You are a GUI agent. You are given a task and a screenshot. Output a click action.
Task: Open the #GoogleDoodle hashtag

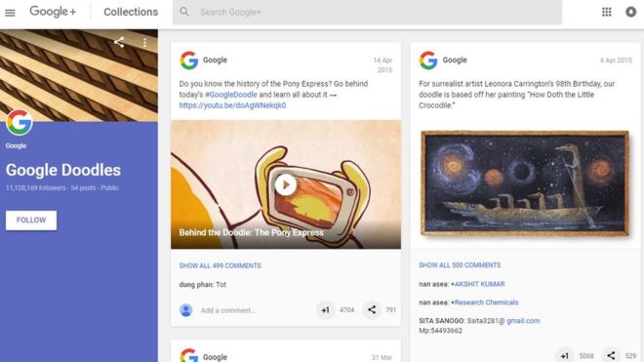231,95
